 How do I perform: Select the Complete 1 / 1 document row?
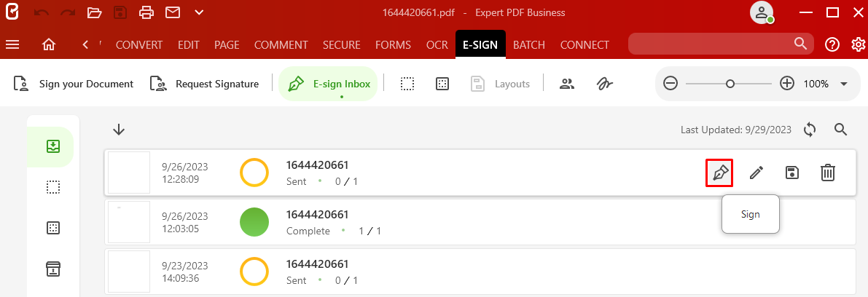click(480, 222)
